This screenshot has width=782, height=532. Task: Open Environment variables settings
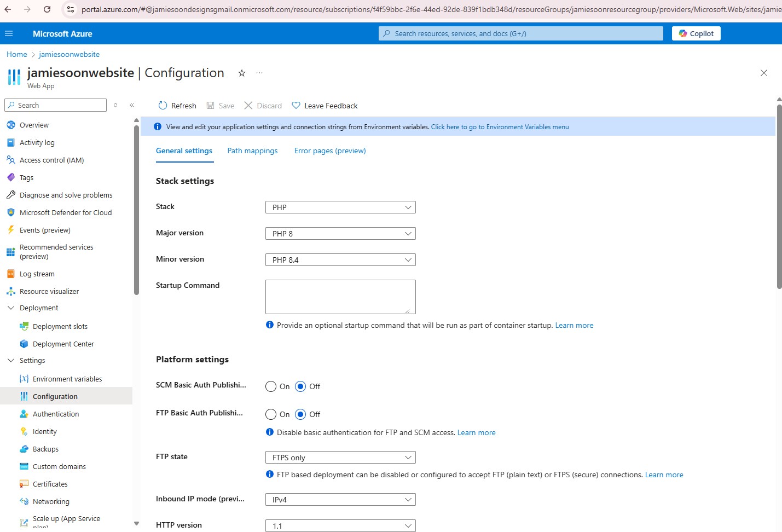click(x=67, y=378)
